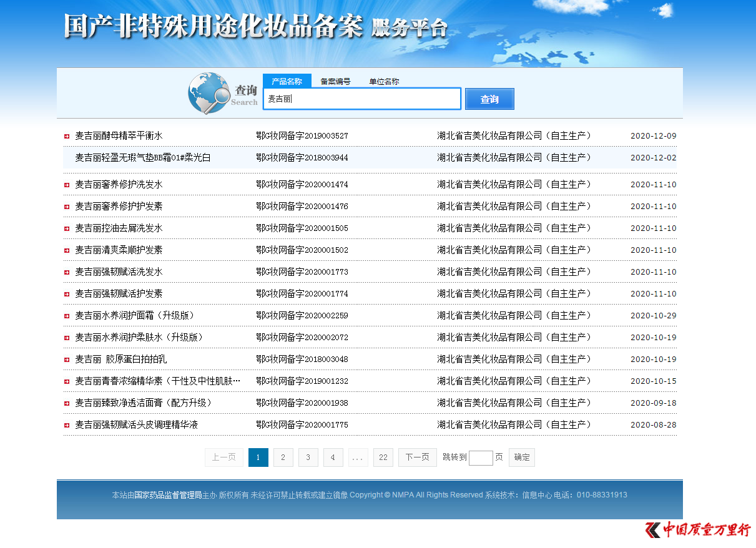Click the 上一页 previous page button
Viewport: 756px width, 548px height.
coord(224,457)
